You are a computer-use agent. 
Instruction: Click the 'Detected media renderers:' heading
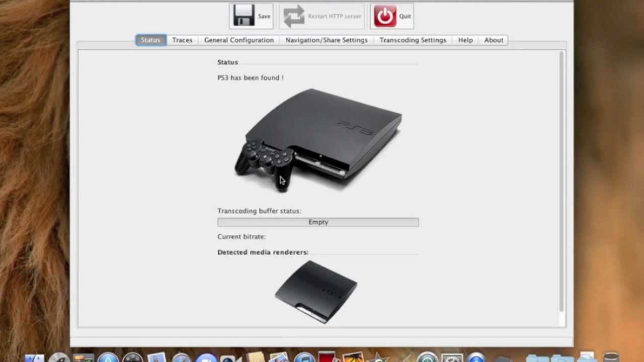[263, 252]
